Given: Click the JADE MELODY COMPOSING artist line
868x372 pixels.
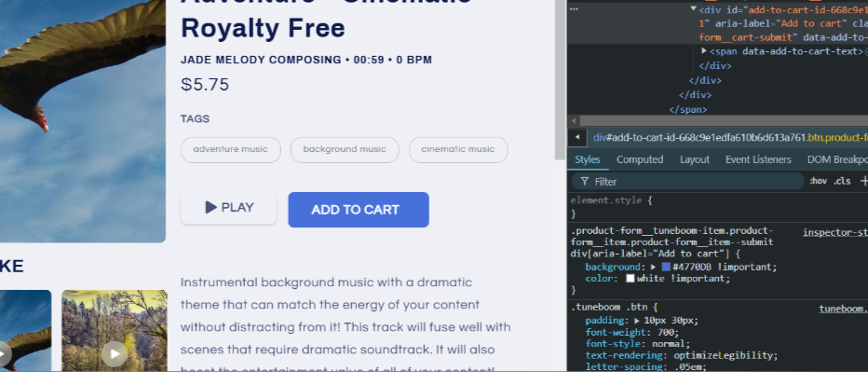Looking at the screenshot, I should click(306, 60).
